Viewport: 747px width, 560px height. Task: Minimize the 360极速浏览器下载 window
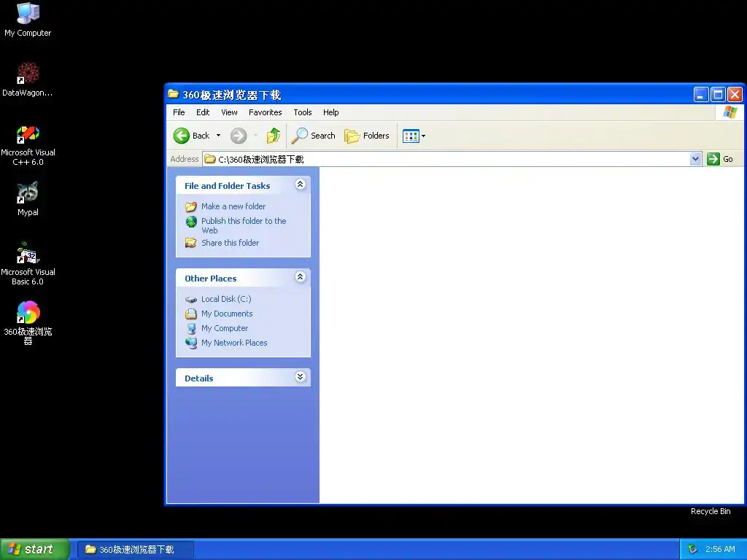(701, 94)
